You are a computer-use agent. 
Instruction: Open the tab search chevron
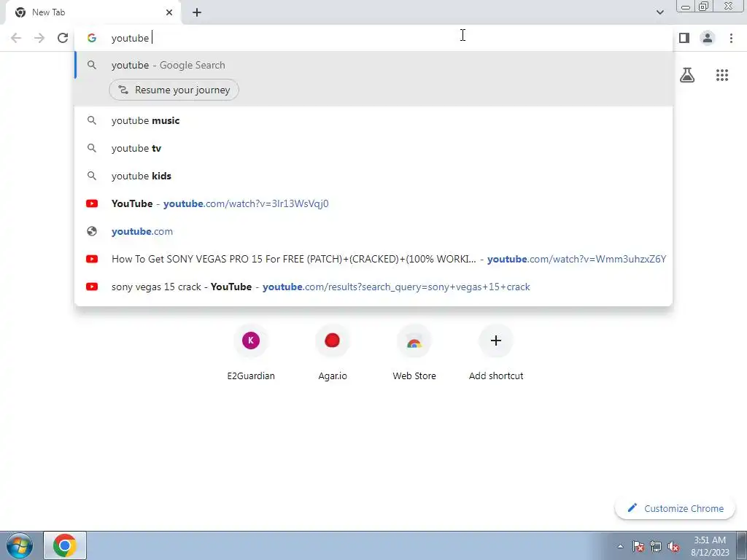[659, 12]
